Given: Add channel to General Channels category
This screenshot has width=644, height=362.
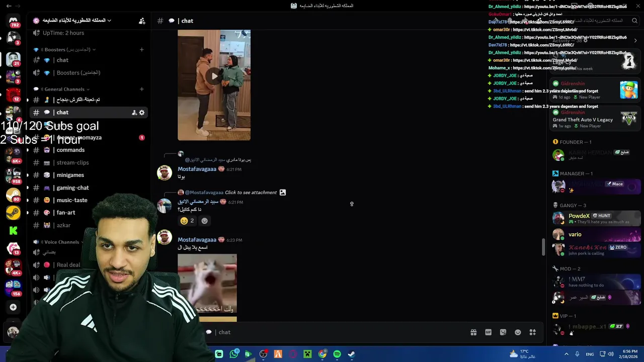Looking at the screenshot, I should pos(141,89).
